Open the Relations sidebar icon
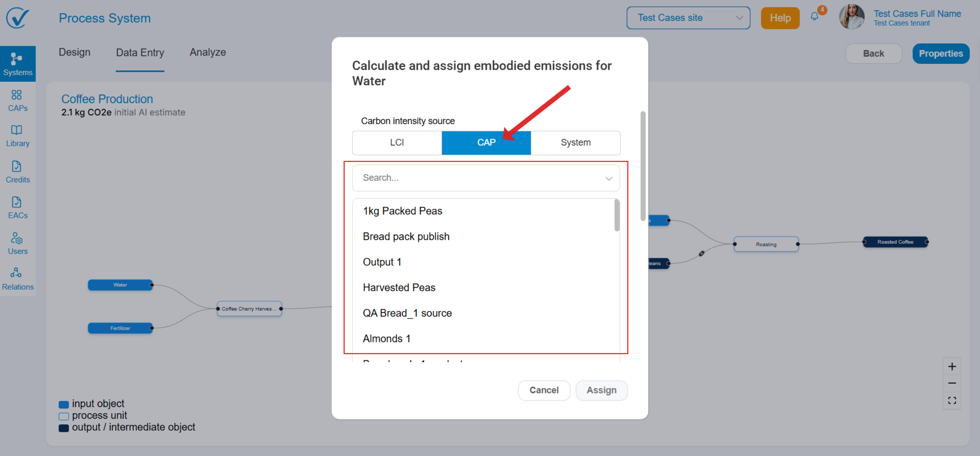This screenshot has height=456, width=980. coord(17,279)
